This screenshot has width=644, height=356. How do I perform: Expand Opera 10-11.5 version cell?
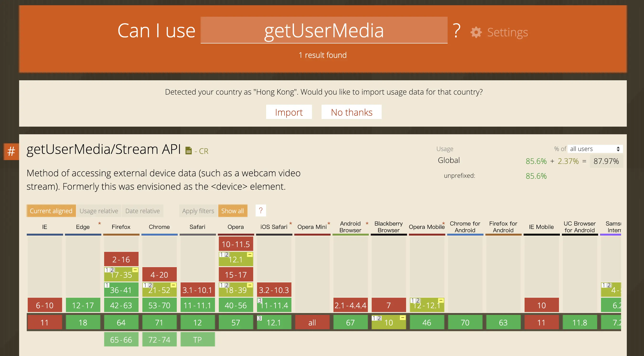pyautogui.click(x=236, y=244)
